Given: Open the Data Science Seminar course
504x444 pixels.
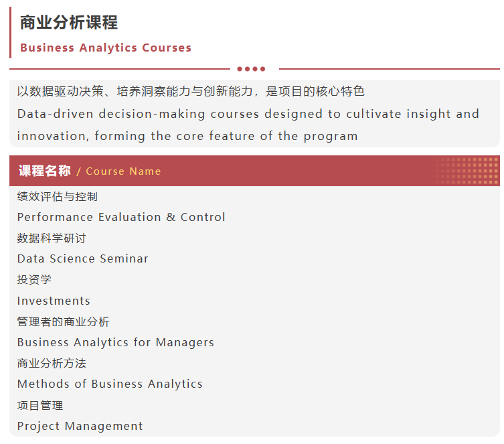Looking at the screenshot, I should (83, 258).
